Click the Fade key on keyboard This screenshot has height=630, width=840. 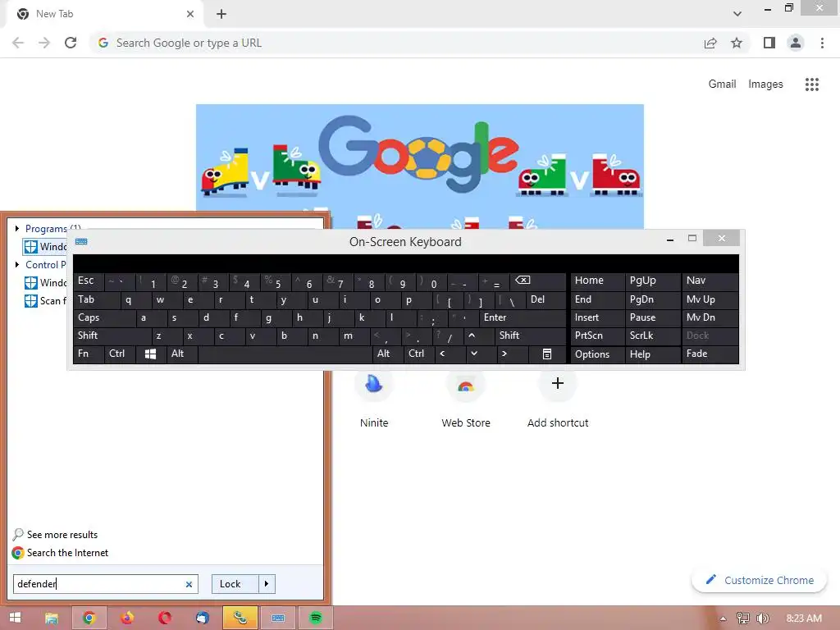(x=710, y=354)
